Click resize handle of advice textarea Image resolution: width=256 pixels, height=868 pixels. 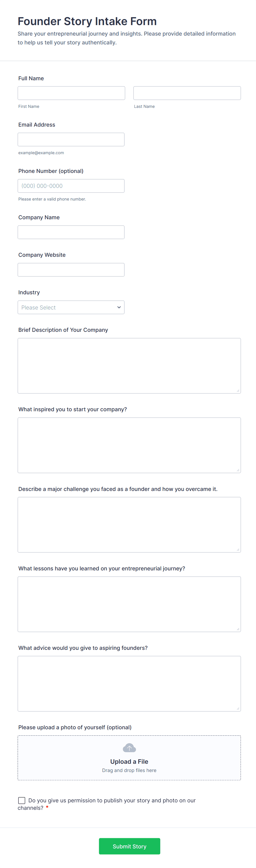click(238, 709)
